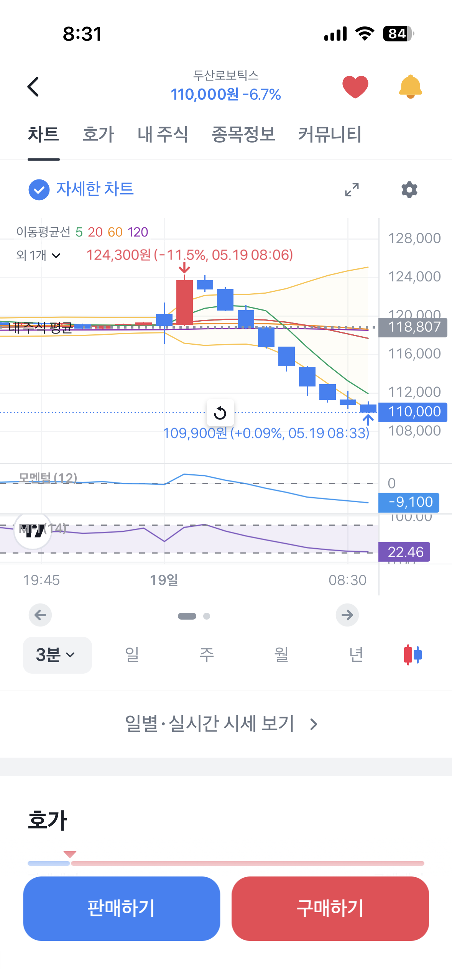
Task: Click the 124,300원 high price label
Action: coord(190,255)
